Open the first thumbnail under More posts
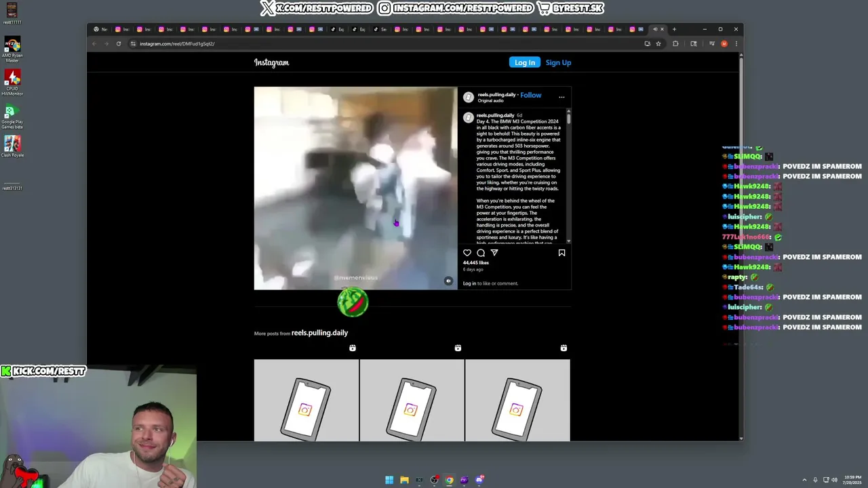This screenshot has height=488, width=868. pos(307,400)
